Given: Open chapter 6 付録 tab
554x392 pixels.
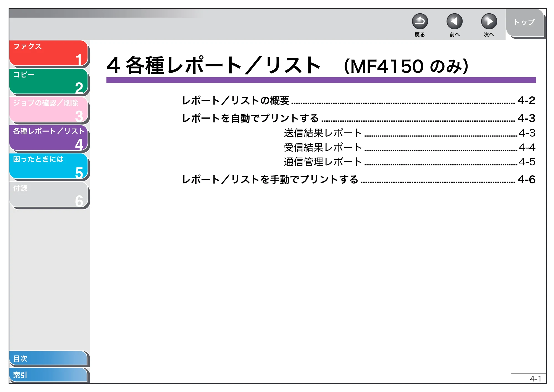Looking at the screenshot, I should [49, 194].
